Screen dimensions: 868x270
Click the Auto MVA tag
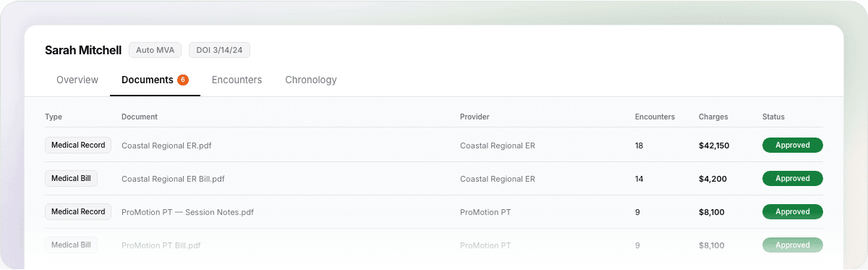(x=155, y=50)
